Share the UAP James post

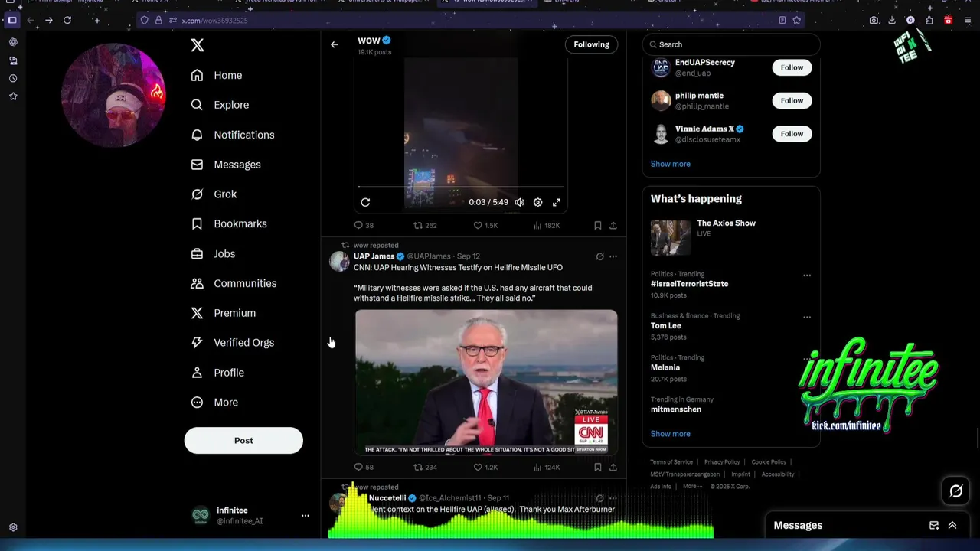click(613, 467)
